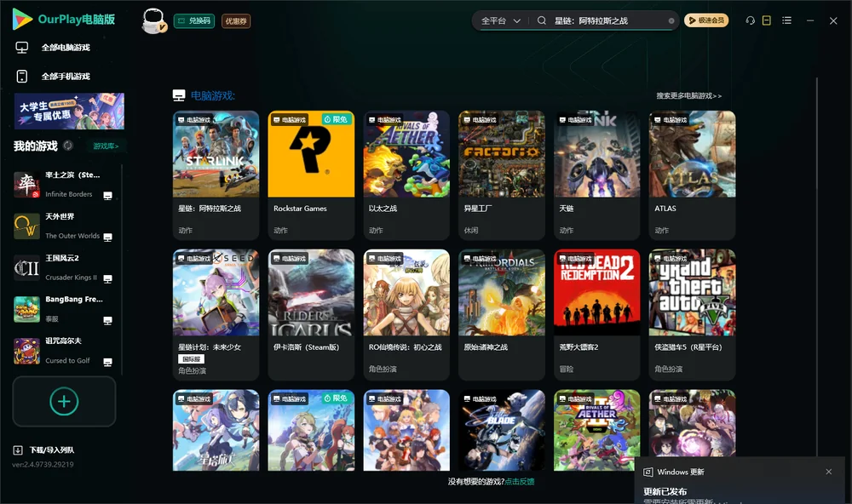Click 电脑游戏 badge on 异星工厂 card
The width and height of the screenshot is (852, 504).
point(479,119)
